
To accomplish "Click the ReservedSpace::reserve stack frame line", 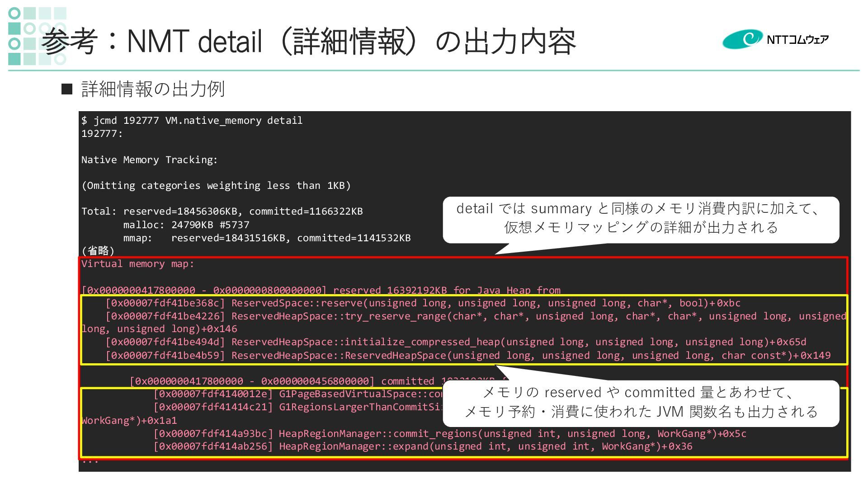I will (x=423, y=303).
